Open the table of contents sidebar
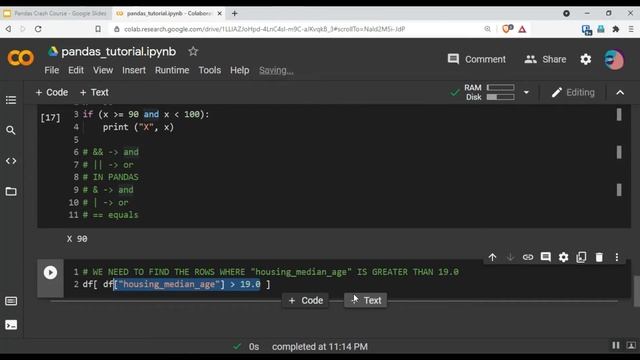Screen dimensions: 640x360 pos(11,100)
